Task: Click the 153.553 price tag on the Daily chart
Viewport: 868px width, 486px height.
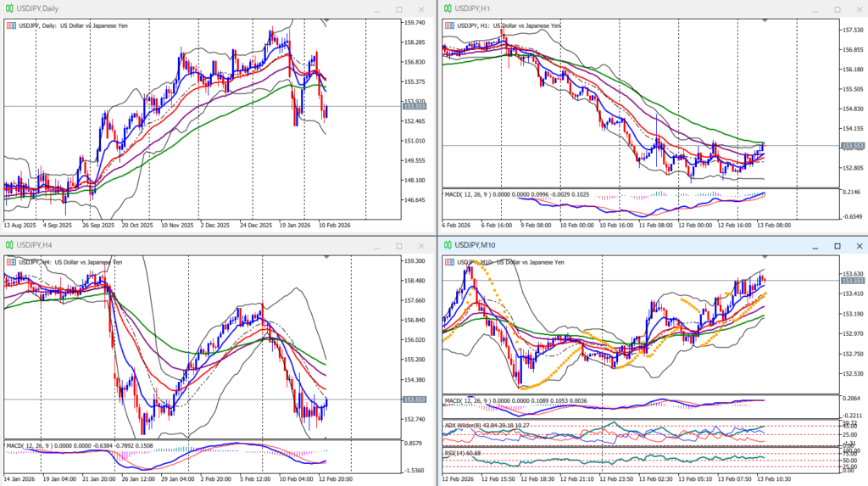Action: [415, 106]
